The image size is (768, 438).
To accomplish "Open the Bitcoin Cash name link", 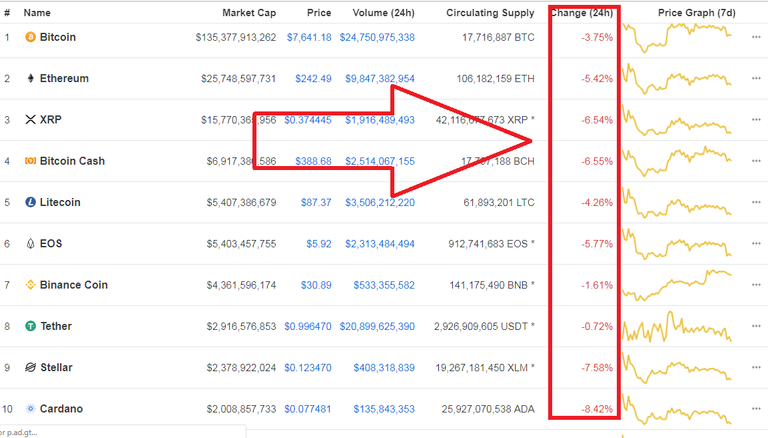I will coord(72,161).
